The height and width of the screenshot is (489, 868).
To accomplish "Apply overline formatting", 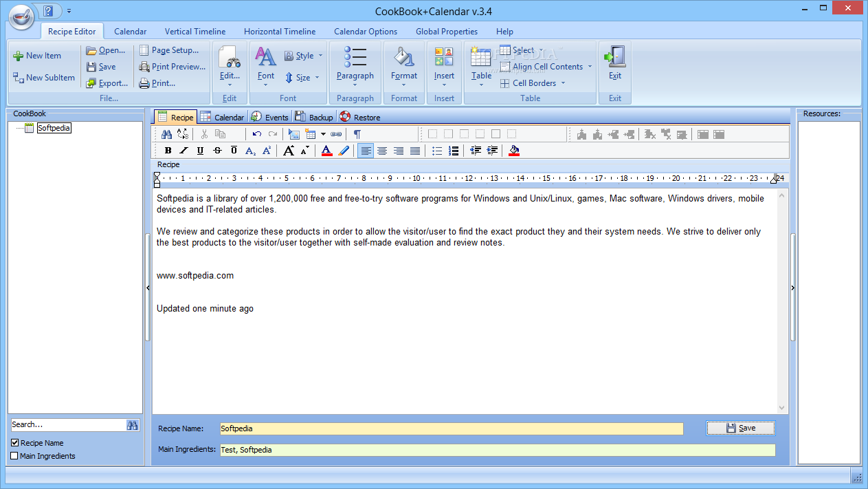I will coord(234,151).
